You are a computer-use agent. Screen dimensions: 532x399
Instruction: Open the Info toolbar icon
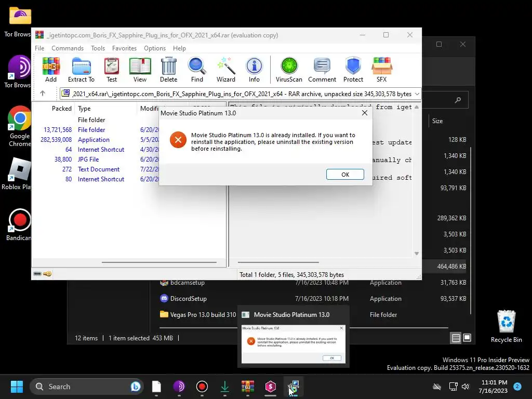click(254, 70)
